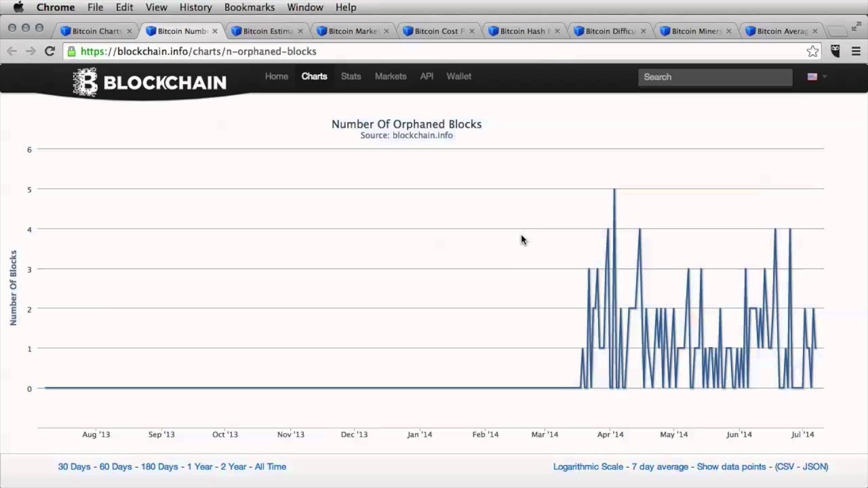The height and width of the screenshot is (488, 868).
Task: Open Markets in site navigation
Action: pyautogui.click(x=391, y=77)
